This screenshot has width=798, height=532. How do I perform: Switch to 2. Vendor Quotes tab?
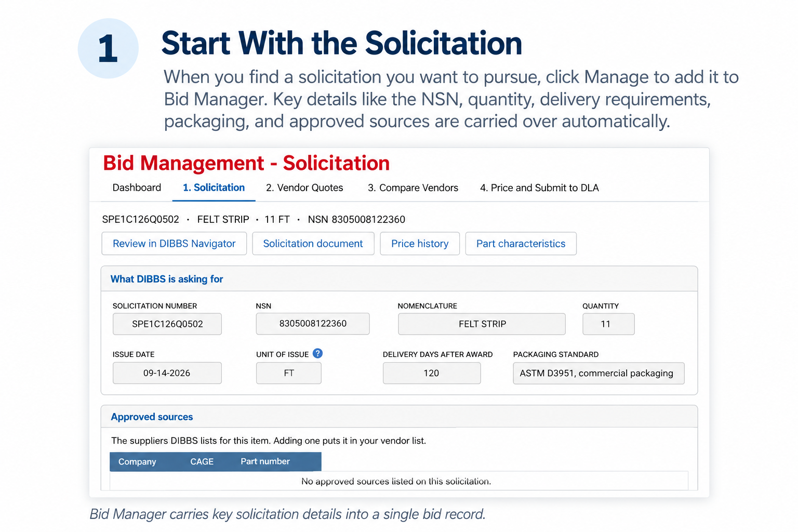click(304, 188)
